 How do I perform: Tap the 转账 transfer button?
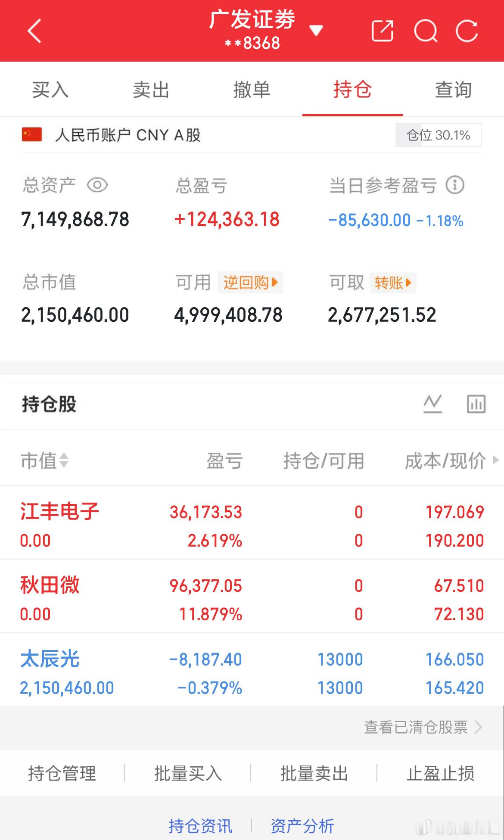pyautogui.click(x=392, y=283)
